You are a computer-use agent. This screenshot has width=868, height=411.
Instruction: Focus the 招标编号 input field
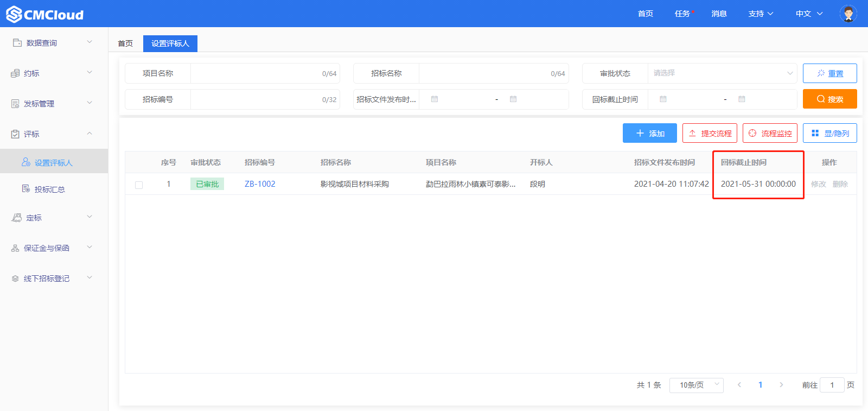pos(265,99)
